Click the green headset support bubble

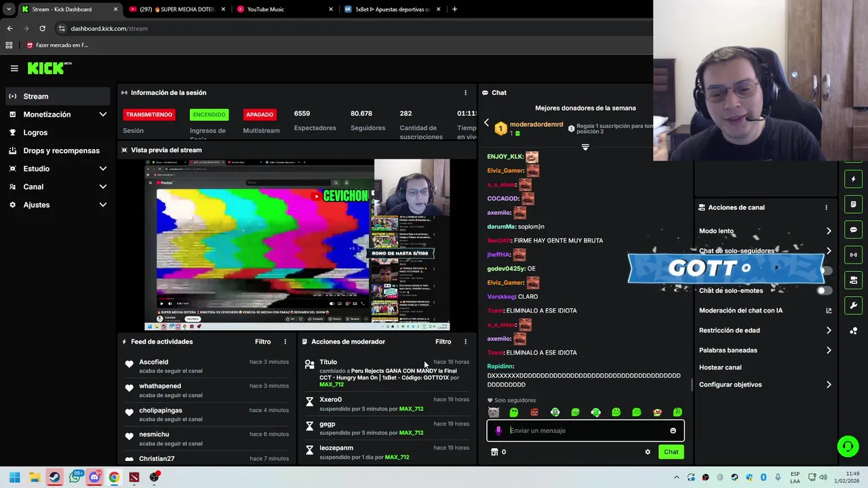point(848,446)
